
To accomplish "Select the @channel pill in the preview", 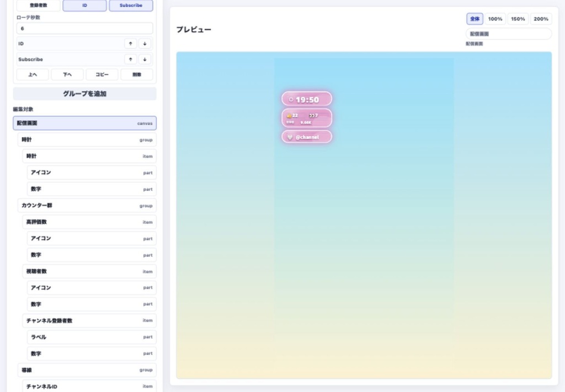I will [x=307, y=137].
